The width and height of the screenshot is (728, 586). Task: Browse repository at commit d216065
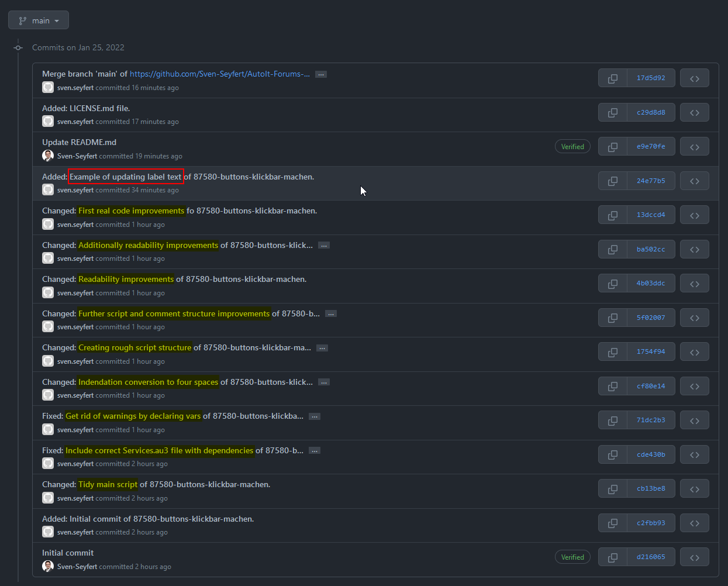(694, 557)
